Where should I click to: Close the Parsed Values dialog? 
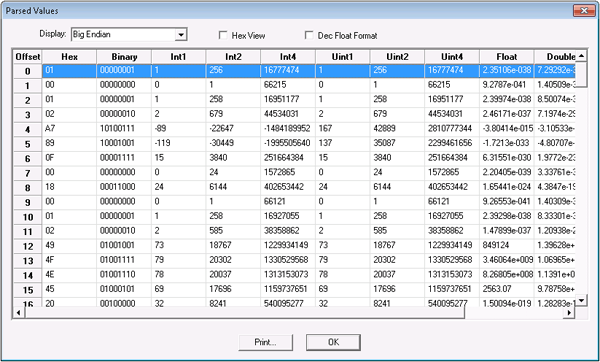tap(584, 10)
